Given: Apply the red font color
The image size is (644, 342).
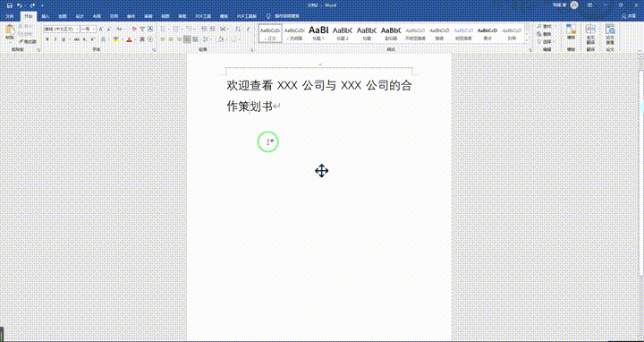Looking at the screenshot, I should point(129,39).
